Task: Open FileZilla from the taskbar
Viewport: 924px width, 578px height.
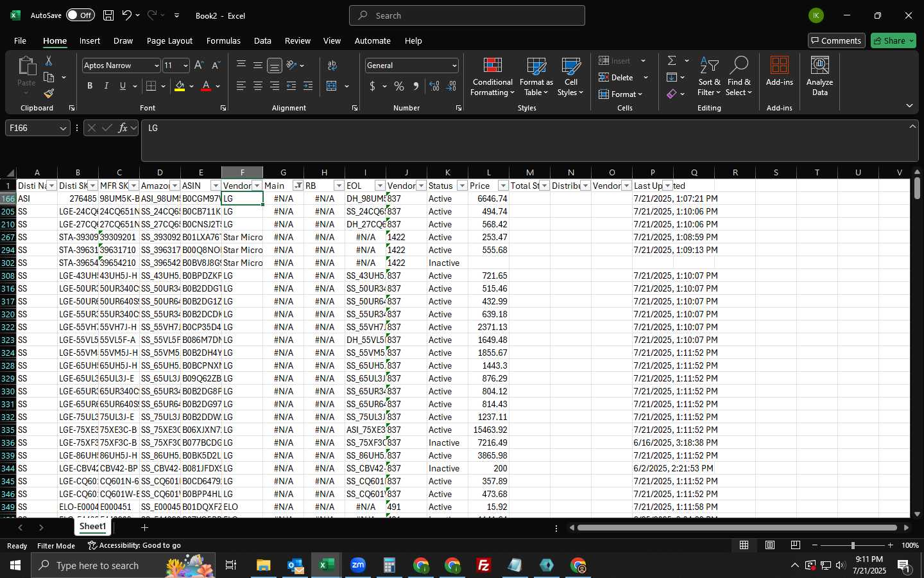Action: (484, 565)
